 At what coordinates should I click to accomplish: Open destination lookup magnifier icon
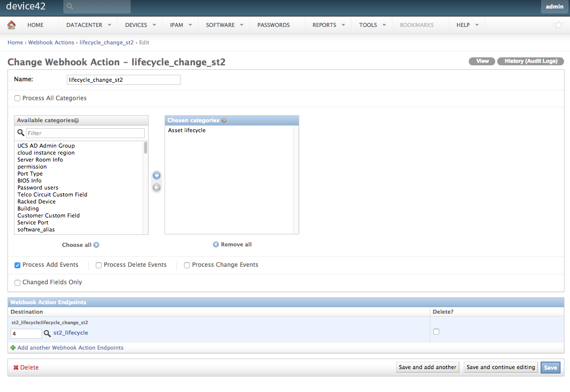tap(47, 333)
